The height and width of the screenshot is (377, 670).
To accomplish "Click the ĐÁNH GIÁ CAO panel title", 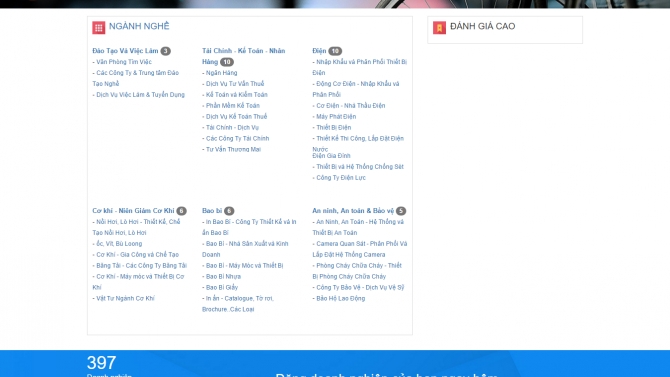I will [x=482, y=27].
